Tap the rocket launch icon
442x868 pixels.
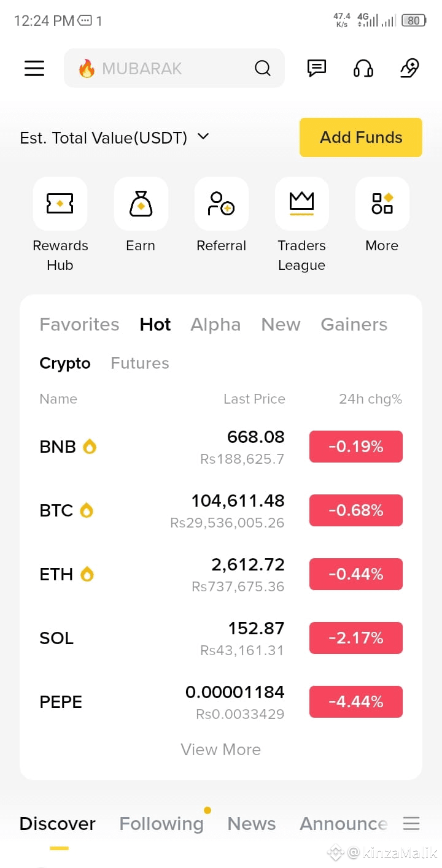tap(409, 68)
